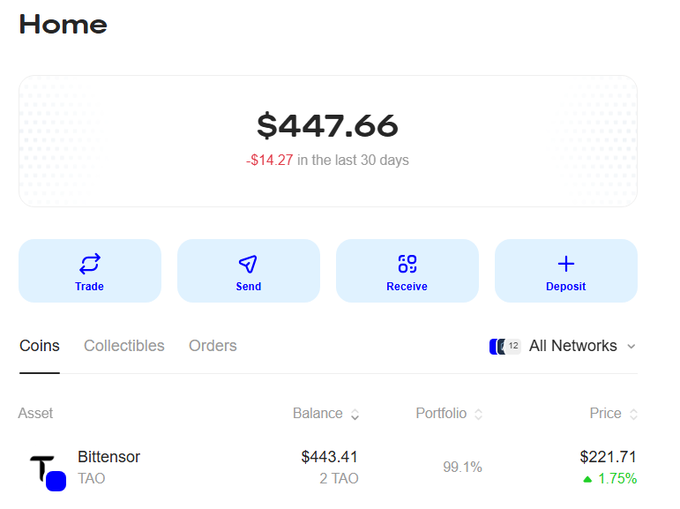Sort assets by Balance column arrows
This screenshot has height=509, width=680.
coord(355,414)
